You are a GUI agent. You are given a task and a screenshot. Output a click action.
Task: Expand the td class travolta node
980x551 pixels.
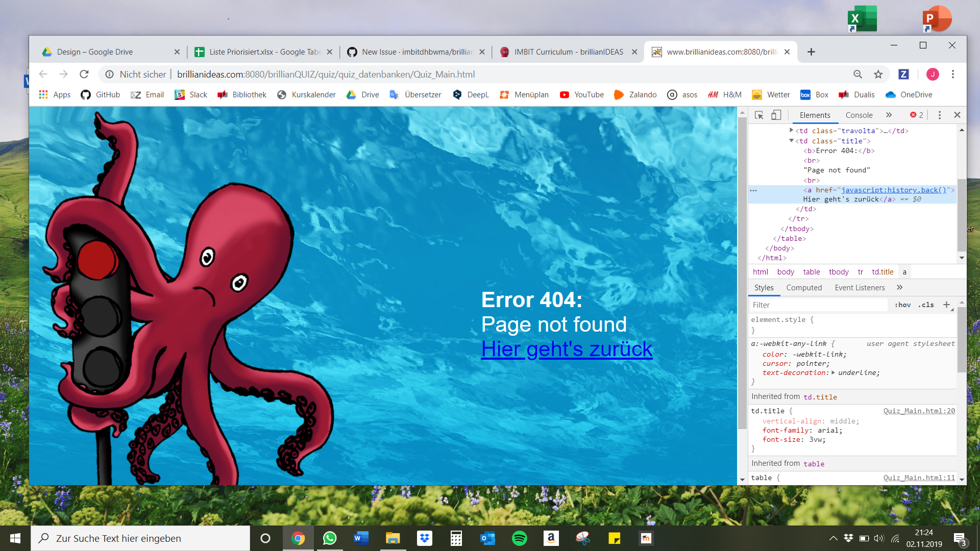791,131
